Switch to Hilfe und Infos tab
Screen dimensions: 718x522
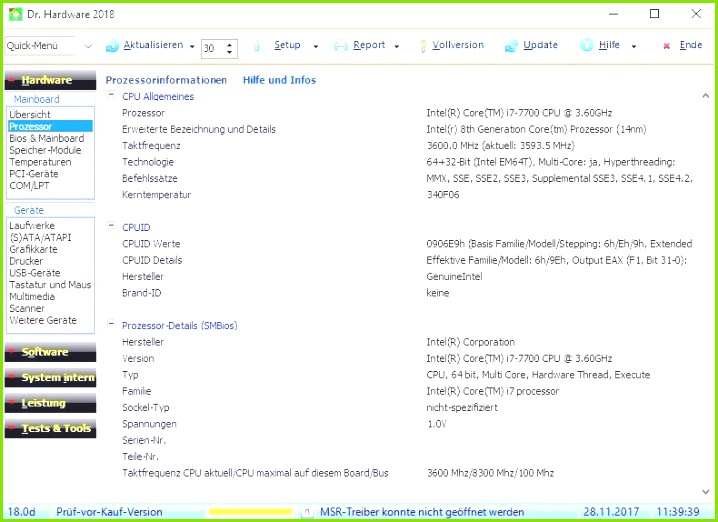pyautogui.click(x=279, y=80)
